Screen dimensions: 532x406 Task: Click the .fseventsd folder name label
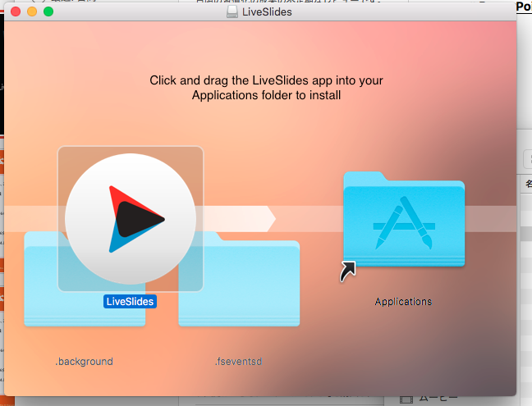pos(239,361)
